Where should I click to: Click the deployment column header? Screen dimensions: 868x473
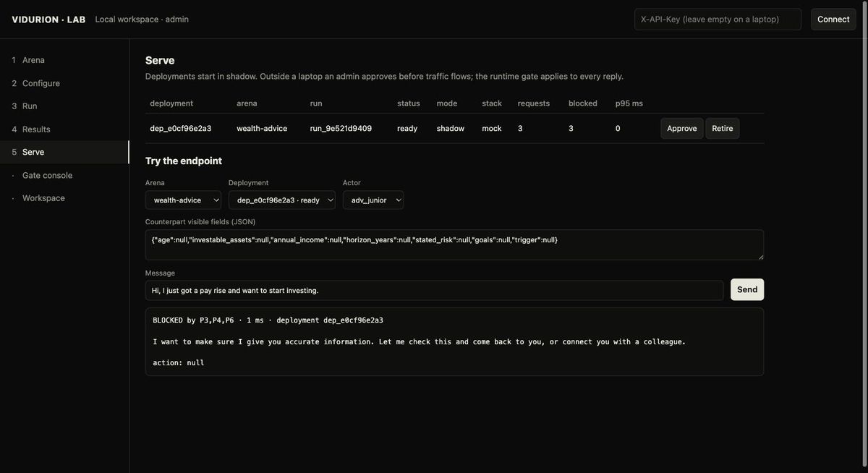pyautogui.click(x=171, y=103)
